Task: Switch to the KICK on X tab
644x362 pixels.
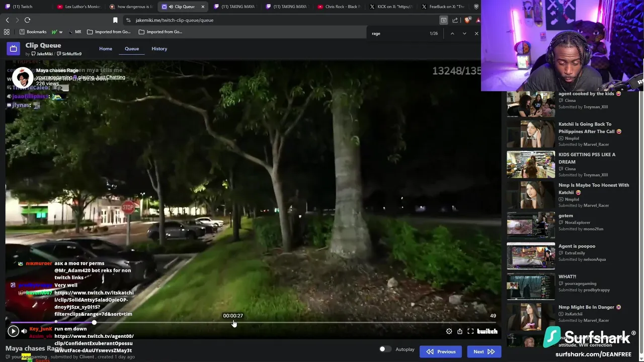Action: [x=391, y=7]
